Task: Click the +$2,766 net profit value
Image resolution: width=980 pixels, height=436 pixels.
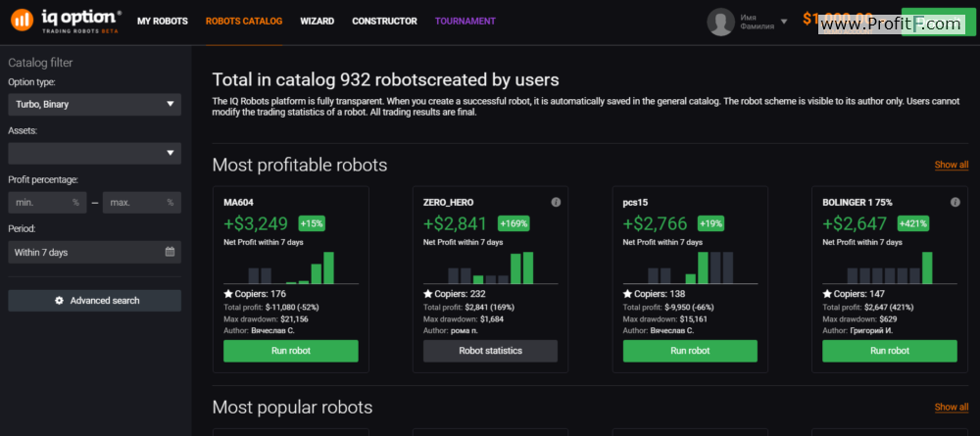Action: [655, 223]
